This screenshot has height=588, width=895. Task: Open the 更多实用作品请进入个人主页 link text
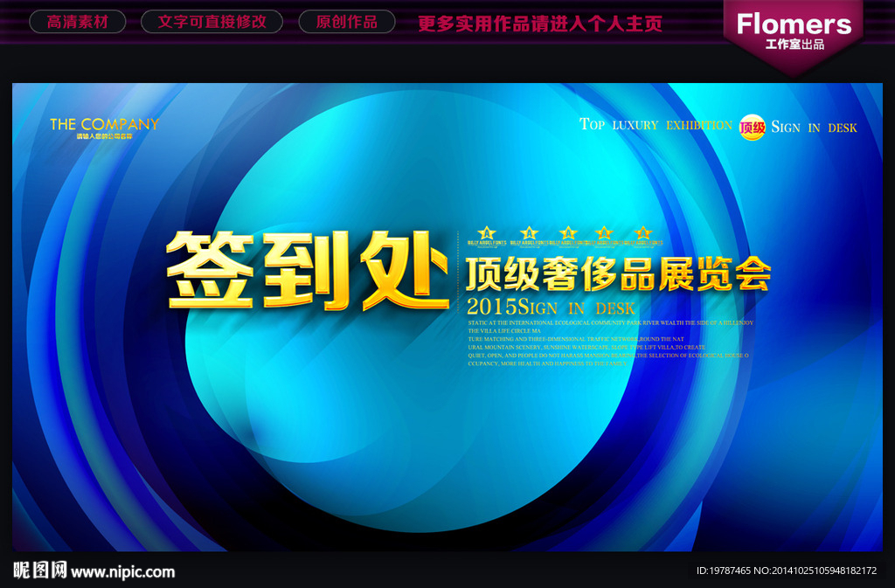(x=540, y=24)
